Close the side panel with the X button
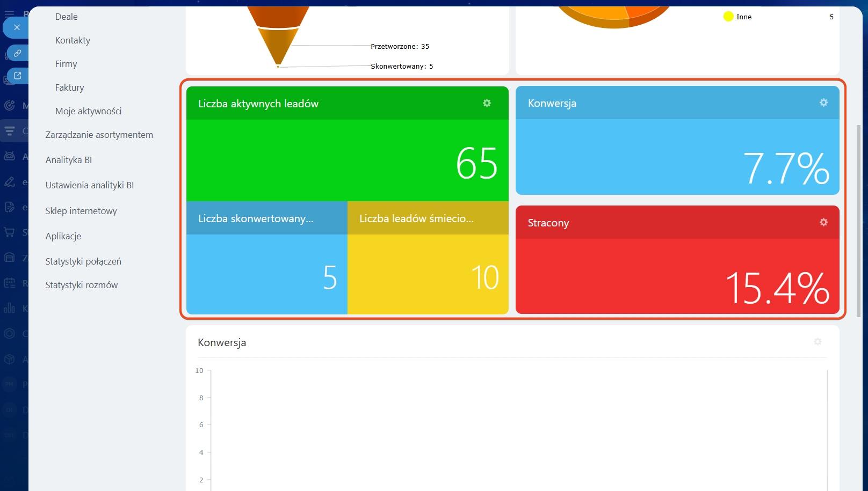This screenshot has width=868, height=491. click(17, 27)
